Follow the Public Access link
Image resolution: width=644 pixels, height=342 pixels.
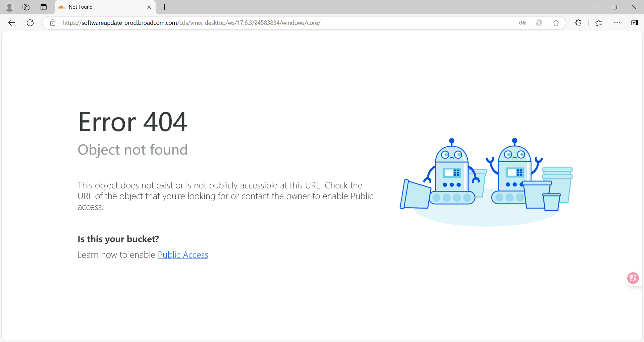tap(183, 255)
